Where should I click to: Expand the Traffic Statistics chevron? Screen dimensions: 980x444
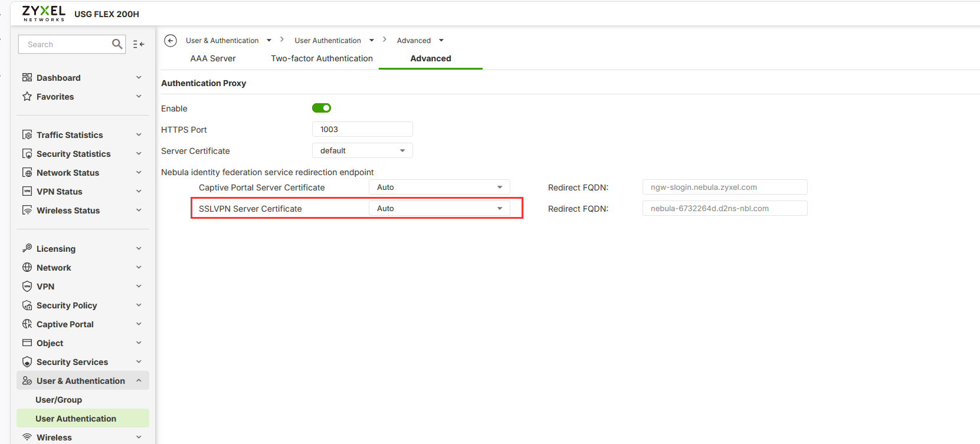(139, 134)
